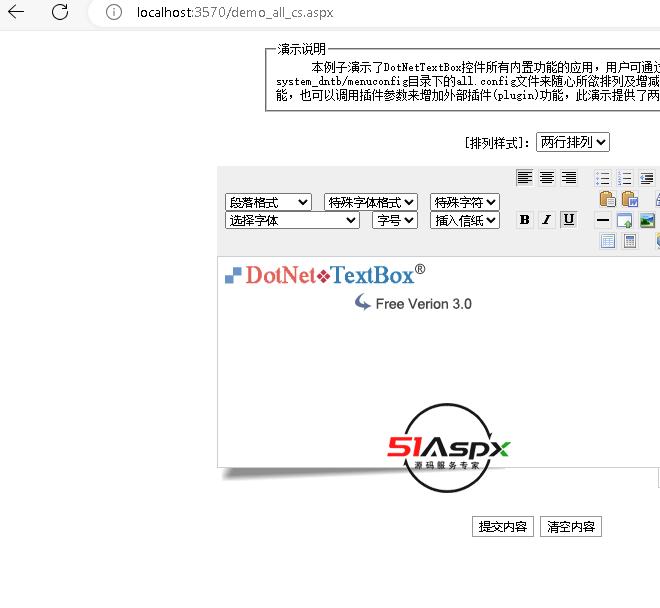
Task: Click the 清空内容 clear content button
Action: tap(571, 526)
